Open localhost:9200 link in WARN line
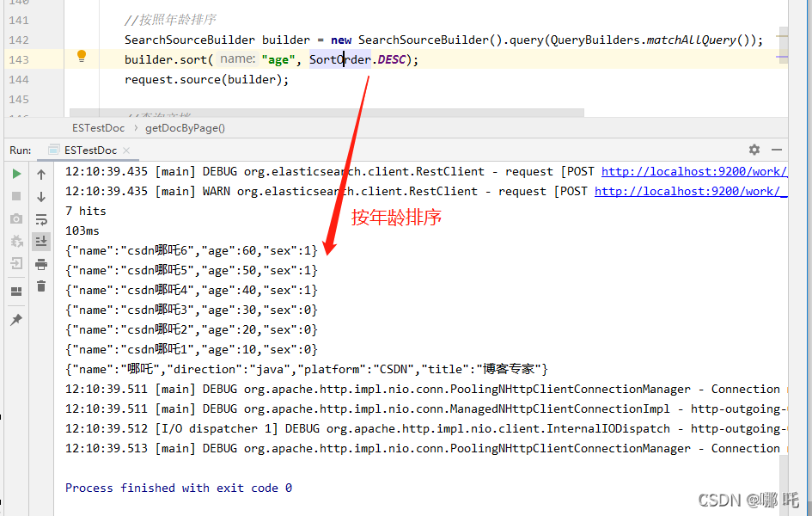This screenshot has width=812, height=516. tap(691, 191)
